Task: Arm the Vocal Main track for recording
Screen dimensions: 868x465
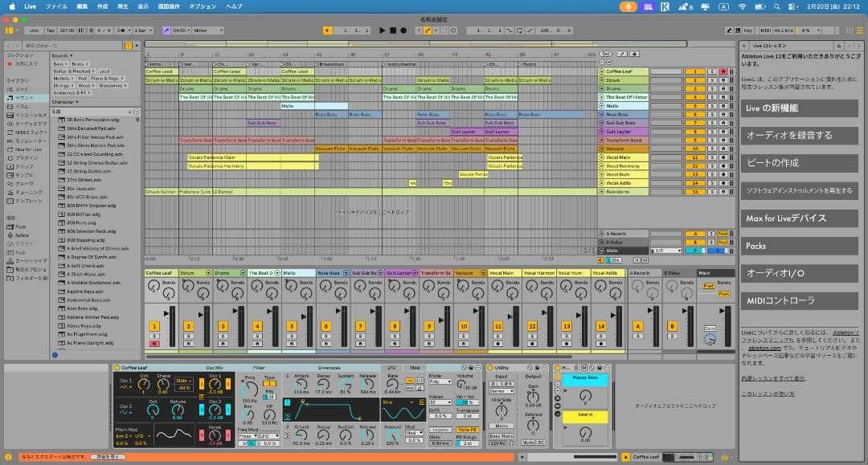Action: pyautogui.click(x=723, y=157)
